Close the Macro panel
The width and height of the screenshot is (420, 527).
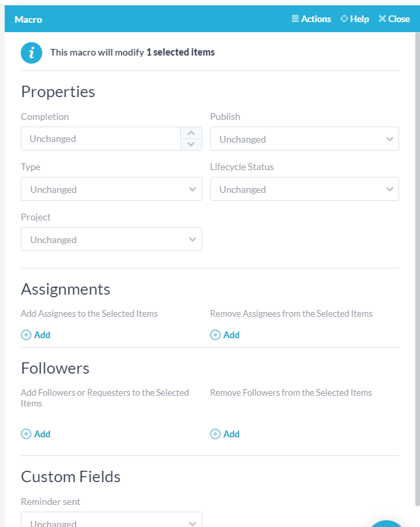[394, 19]
